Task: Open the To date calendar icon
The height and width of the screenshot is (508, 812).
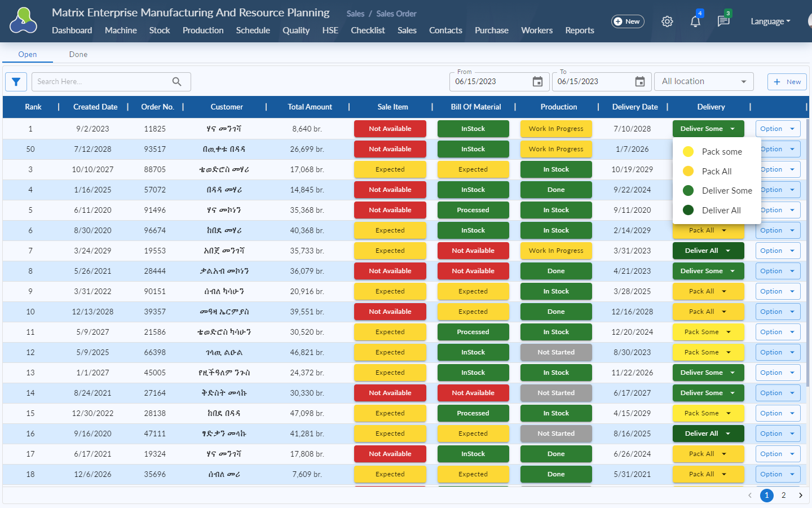Action: pyautogui.click(x=640, y=82)
